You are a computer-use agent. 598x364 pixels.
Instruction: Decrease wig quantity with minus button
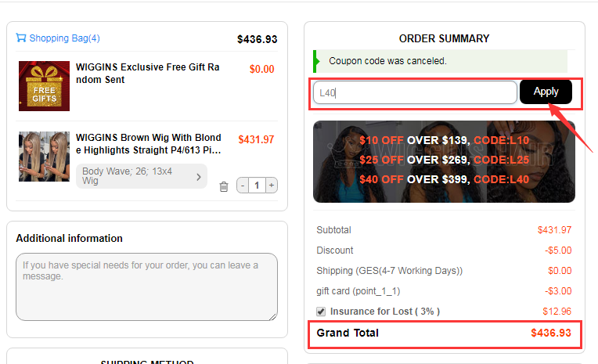(x=243, y=186)
